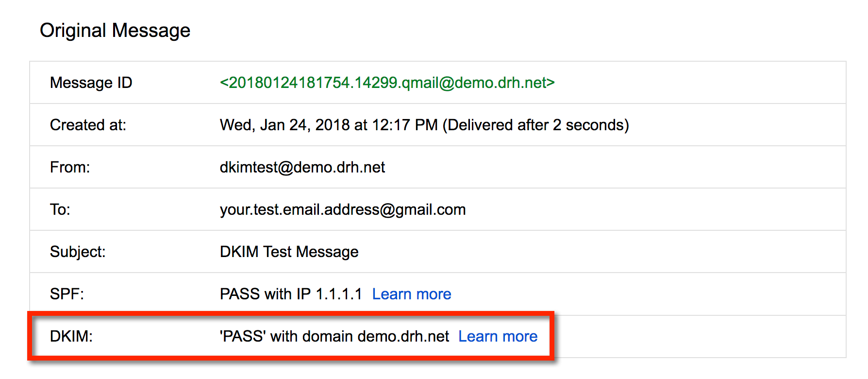Click the DKIM: label
This screenshot has height=379, width=868.
click(71, 336)
